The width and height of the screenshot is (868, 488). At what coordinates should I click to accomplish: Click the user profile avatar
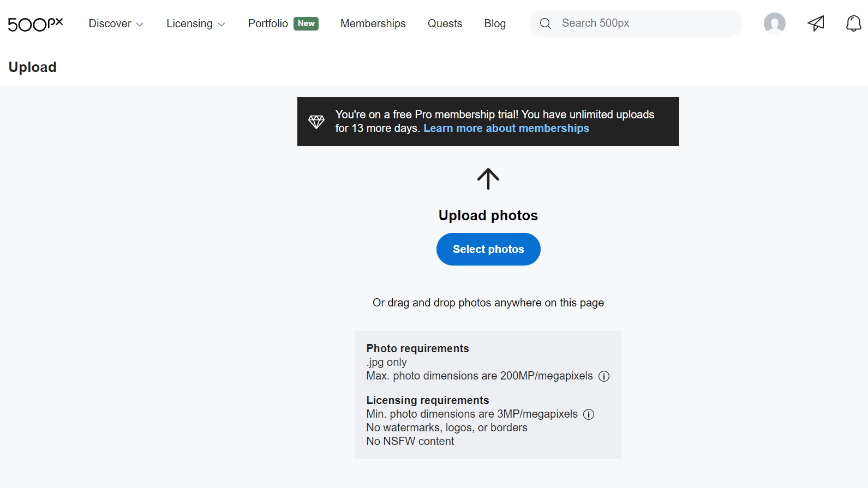click(774, 23)
